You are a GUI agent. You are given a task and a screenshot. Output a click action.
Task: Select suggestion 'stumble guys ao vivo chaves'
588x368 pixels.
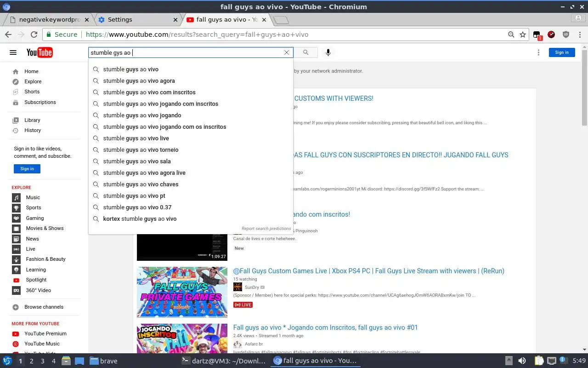pos(191,184)
